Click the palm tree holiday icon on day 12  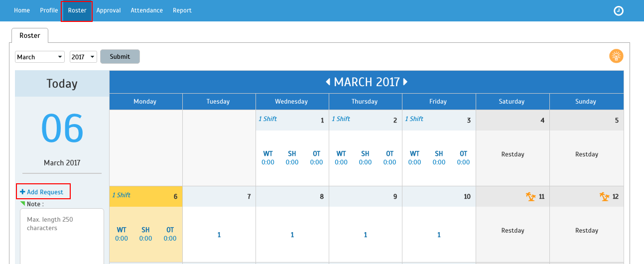pos(604,196)
